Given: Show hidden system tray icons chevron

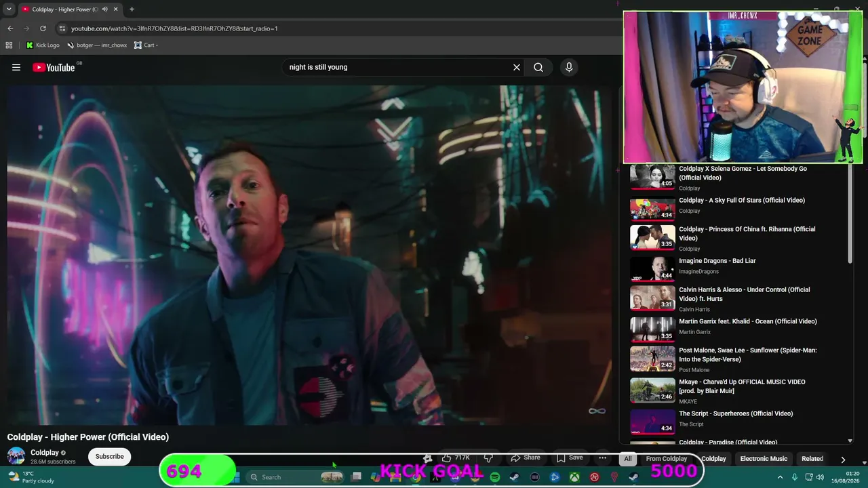Looking at the screenshot, I should tap(780, 477).
